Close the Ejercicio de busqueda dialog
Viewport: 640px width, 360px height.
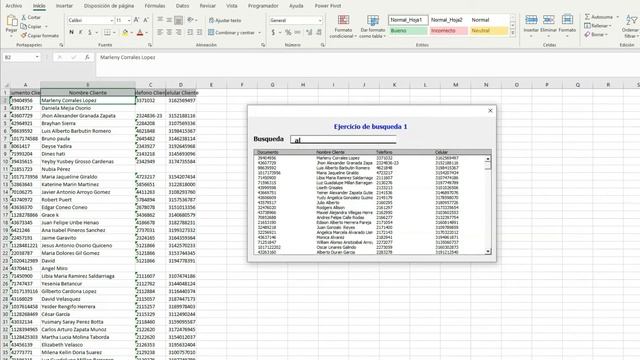tap(490, 111)
